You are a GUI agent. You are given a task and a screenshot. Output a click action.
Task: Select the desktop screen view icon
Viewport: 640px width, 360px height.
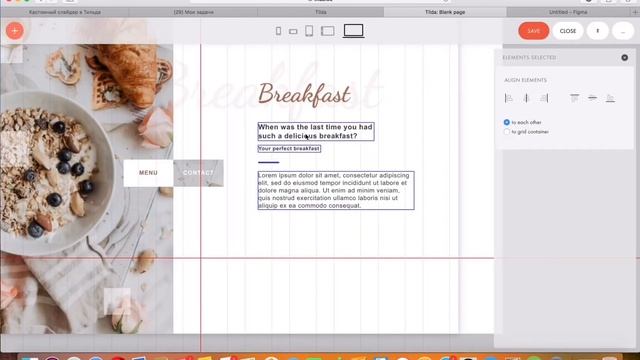[x=353, y=31]
